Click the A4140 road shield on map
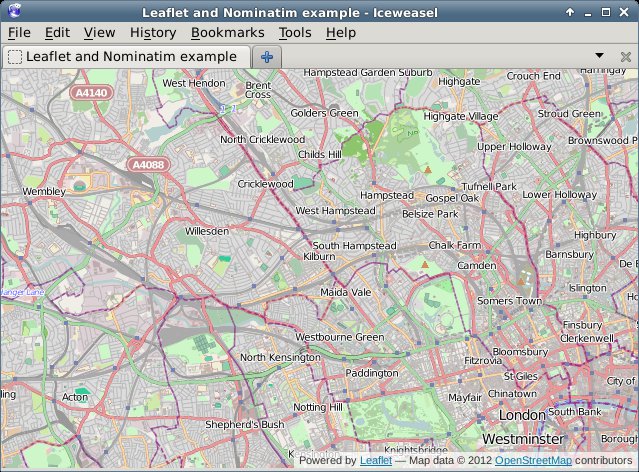Screen dimensions: 639x472 (92, 92)
